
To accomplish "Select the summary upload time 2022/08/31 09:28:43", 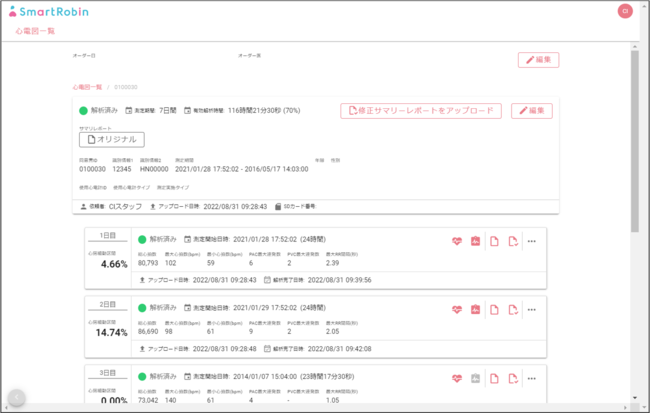I will pos(235,206).
